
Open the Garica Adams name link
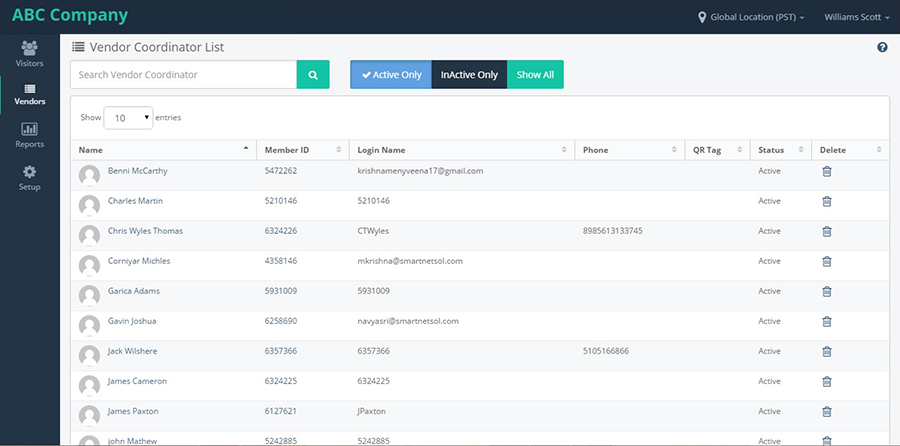(x=134, y=291)
